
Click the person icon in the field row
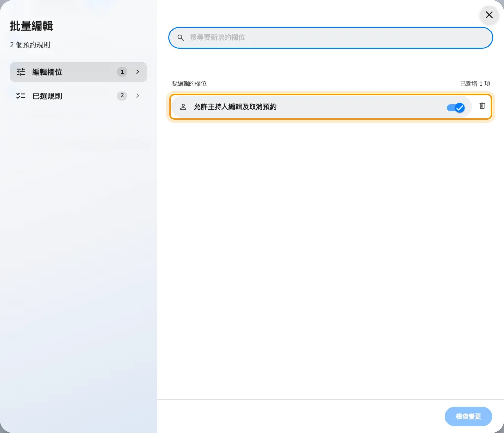tap(183, 107)
